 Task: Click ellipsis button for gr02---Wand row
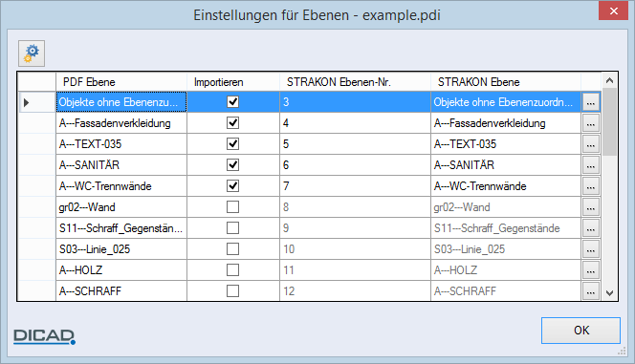pos(591,207)
